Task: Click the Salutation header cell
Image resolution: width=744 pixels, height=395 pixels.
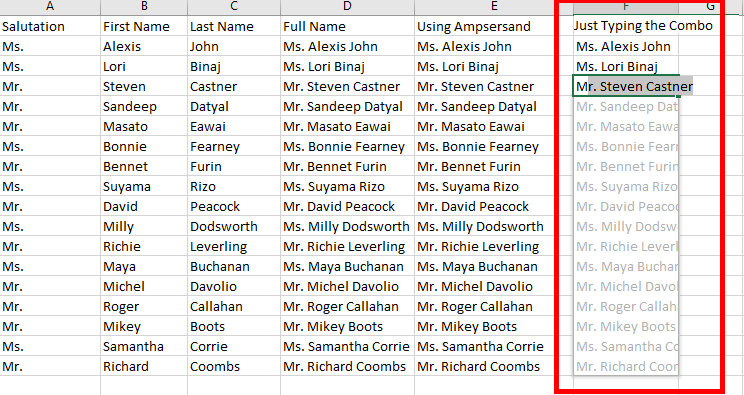Action: [x=50, y=26]
